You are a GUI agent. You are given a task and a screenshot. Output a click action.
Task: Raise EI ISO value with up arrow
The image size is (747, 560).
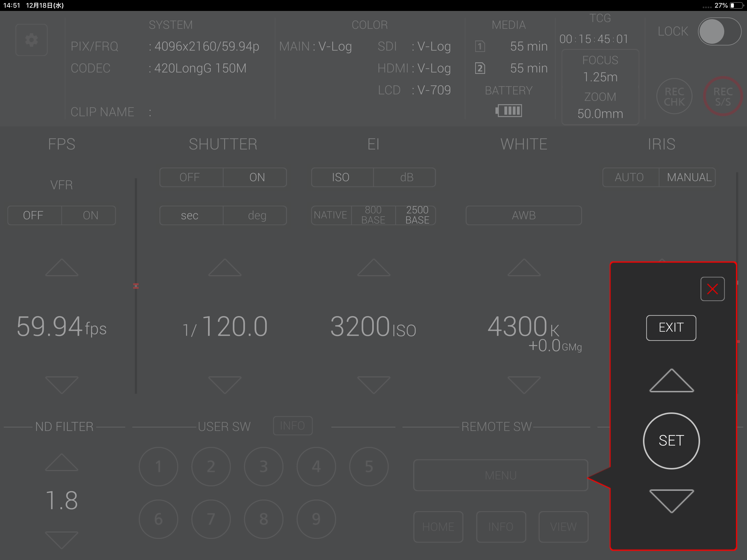(374, 267)
